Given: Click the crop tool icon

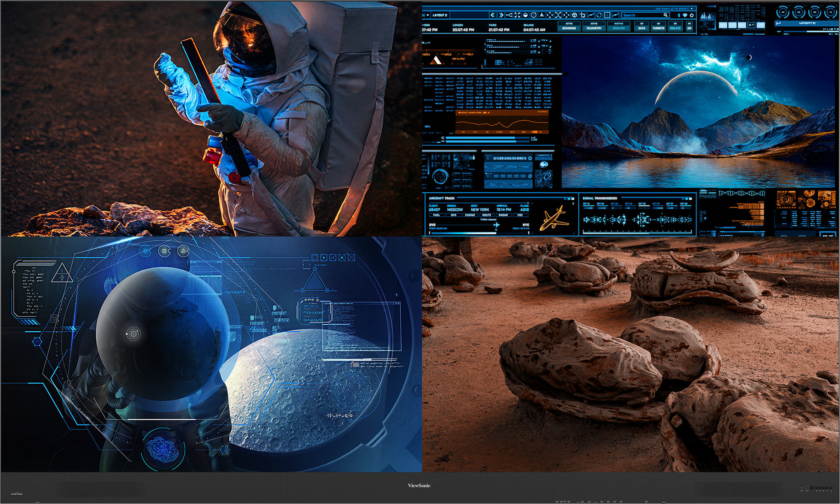Looking at the screenshot, I should click(582, 15).
